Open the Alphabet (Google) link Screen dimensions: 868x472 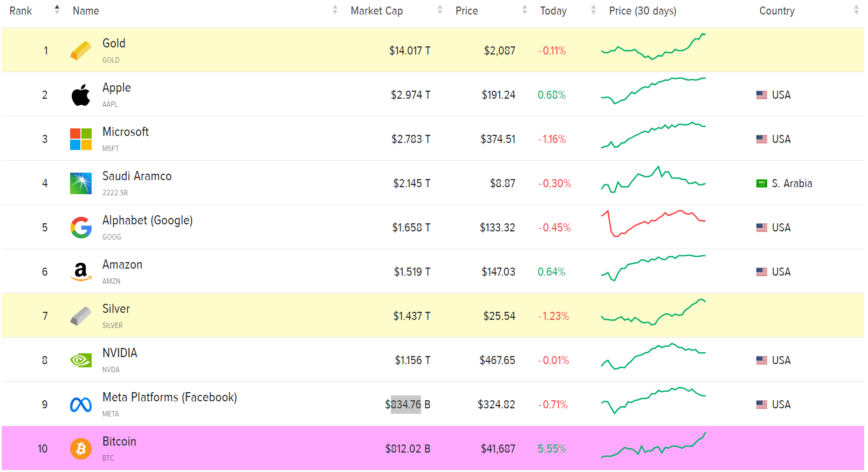click(x=147, y=220)
